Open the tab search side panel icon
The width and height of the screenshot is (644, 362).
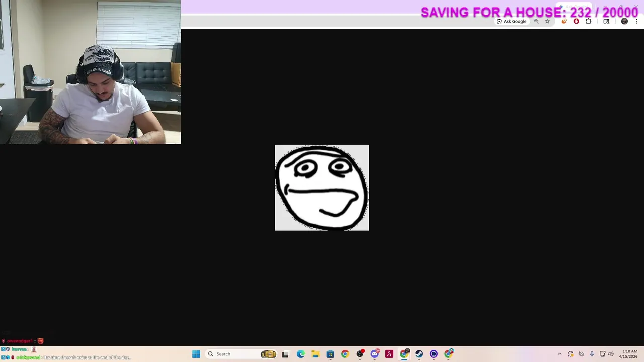606,21
